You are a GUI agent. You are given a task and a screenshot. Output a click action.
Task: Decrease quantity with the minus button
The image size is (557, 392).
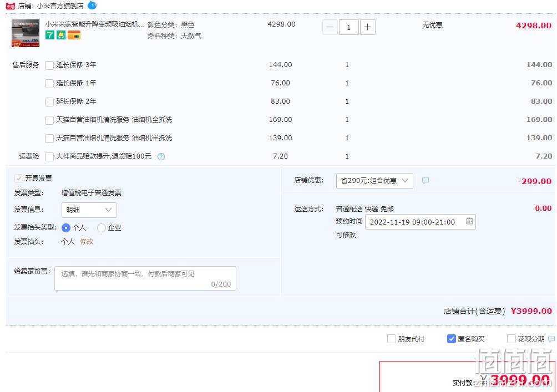(330, 27)
